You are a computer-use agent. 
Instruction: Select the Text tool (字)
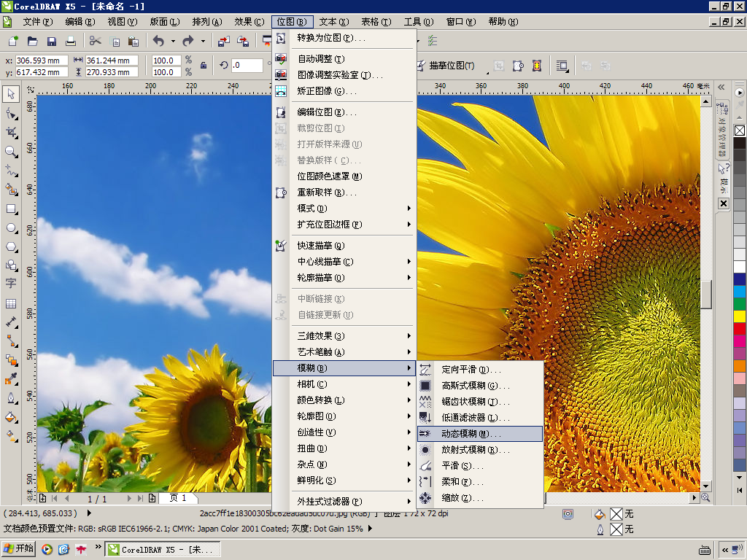coord(11,283)
